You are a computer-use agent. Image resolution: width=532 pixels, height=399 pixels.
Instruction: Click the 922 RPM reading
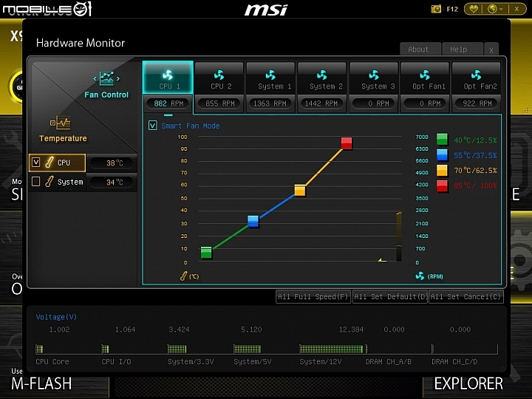(477, 103)
